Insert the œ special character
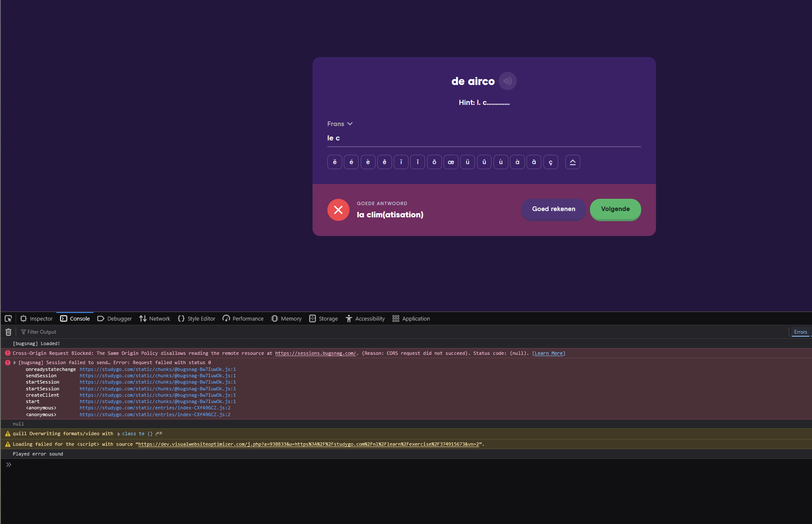 pos(451,162)
